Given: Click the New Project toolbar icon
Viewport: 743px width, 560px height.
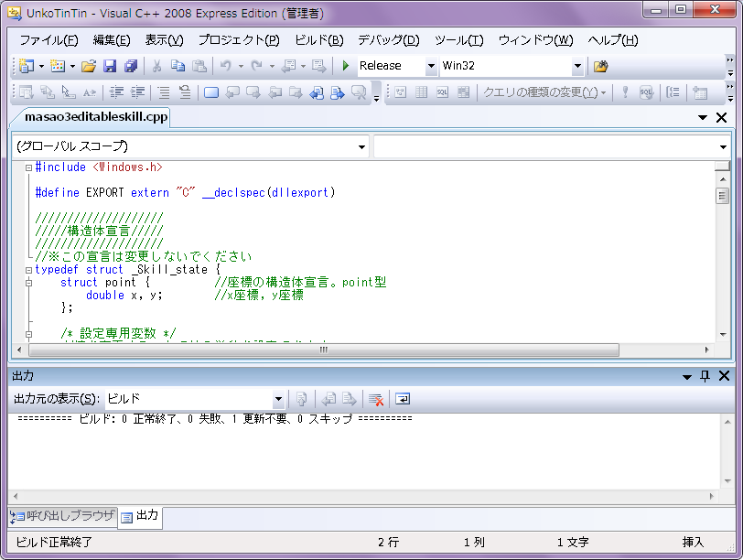Looking at the screenshot, I should tap(27, 66).
